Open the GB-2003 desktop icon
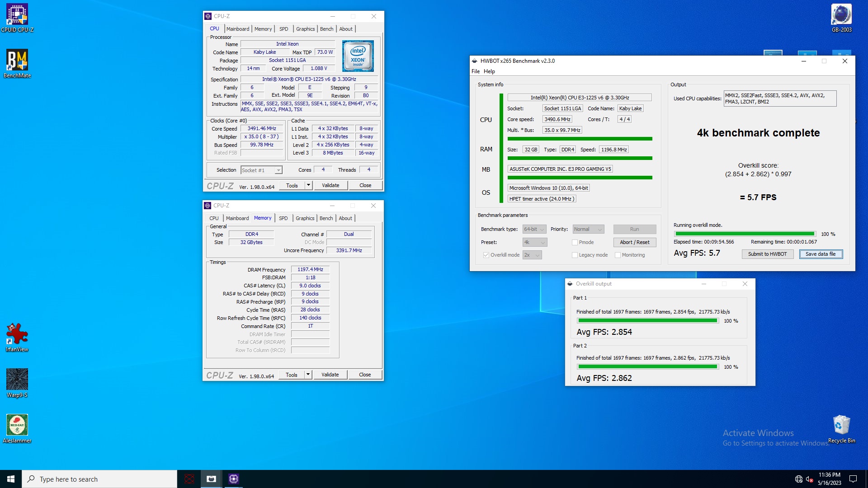The width and height of the screenshot is (868, 488). point(841,18)
